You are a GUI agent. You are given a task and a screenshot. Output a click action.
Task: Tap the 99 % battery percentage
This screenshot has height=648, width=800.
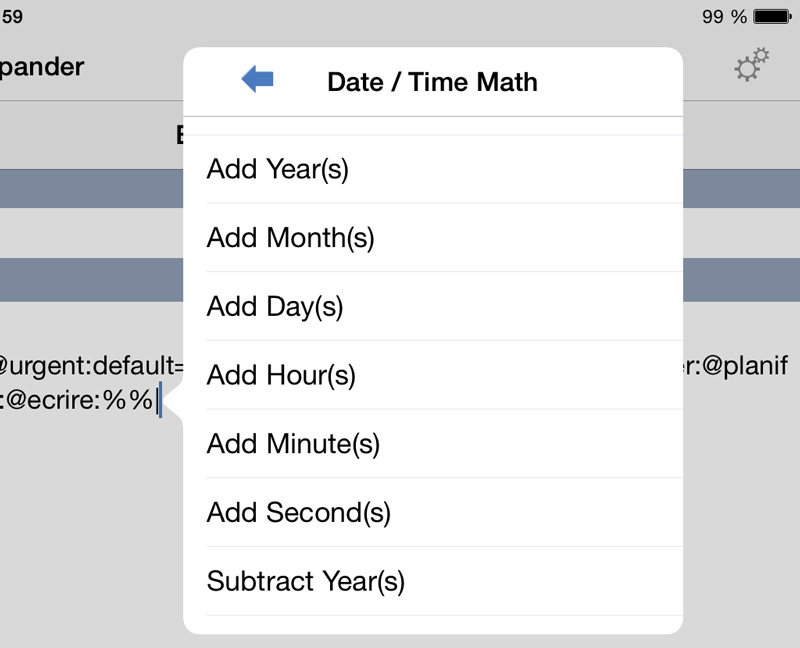click(x=724, y=17)
